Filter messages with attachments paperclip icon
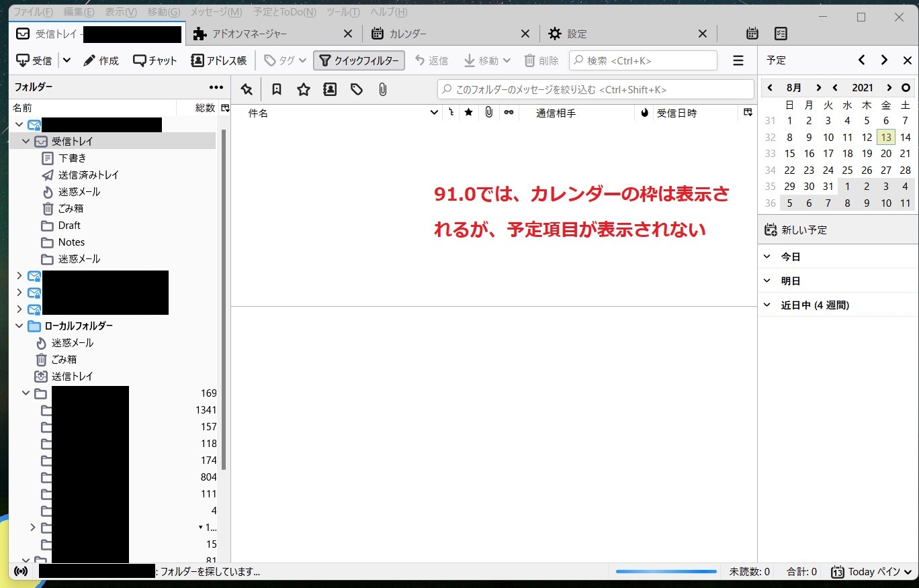This screenshot has width=919, height=588. click(x=382, y=89)
